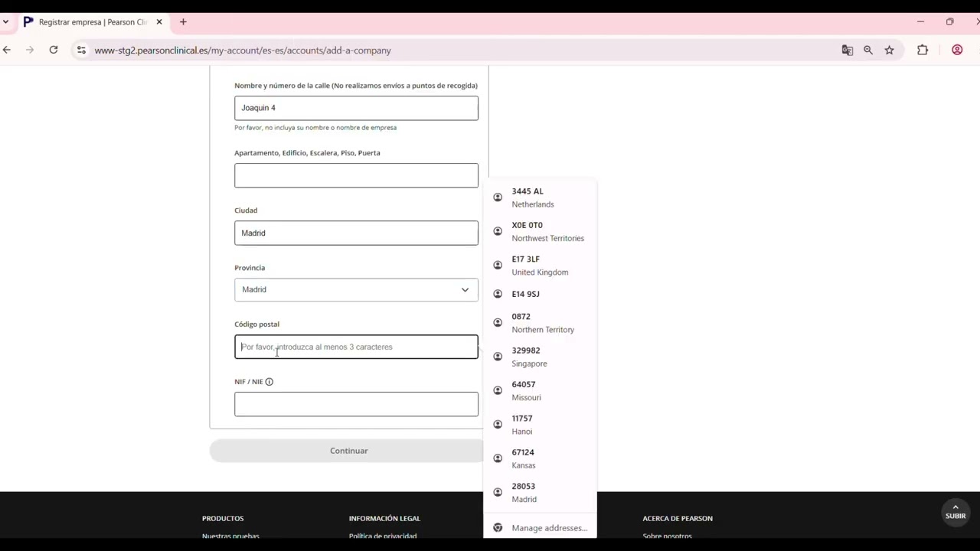Viewport: 980px width, 551px height.
Task: Bookmark this page with star icon
Action: pos(889,50)
